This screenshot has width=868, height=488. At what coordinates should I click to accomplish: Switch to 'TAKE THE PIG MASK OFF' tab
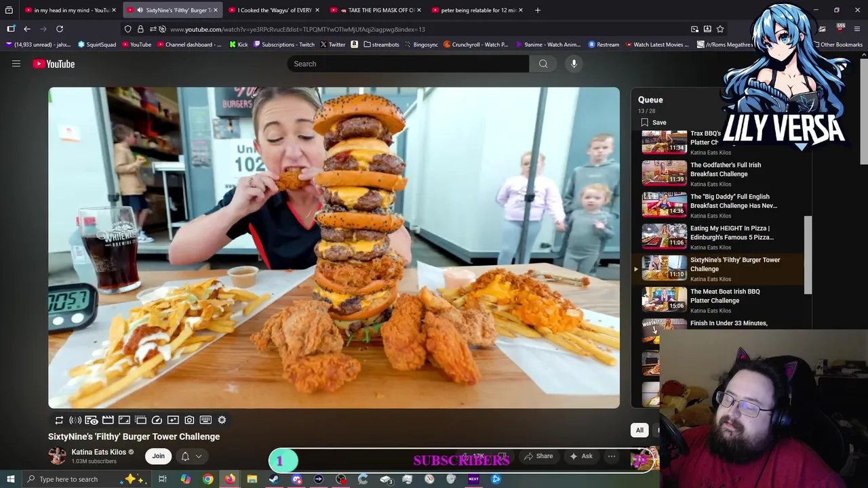point(376,10)
